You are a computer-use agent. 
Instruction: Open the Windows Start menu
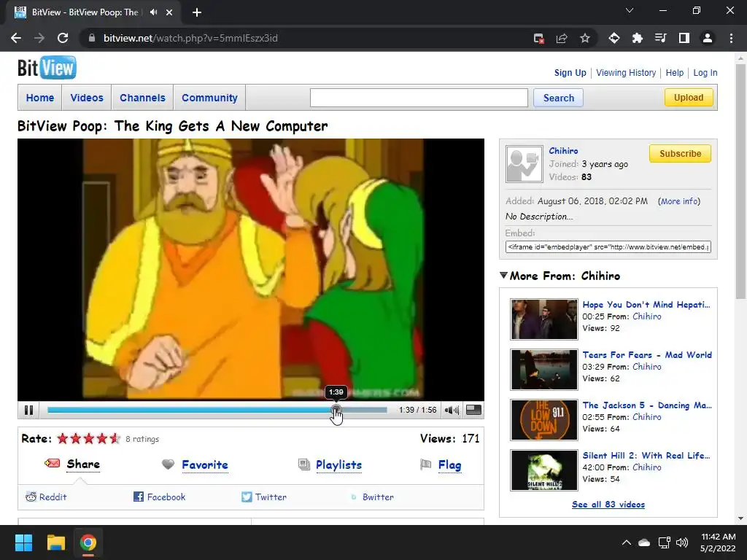23,542
